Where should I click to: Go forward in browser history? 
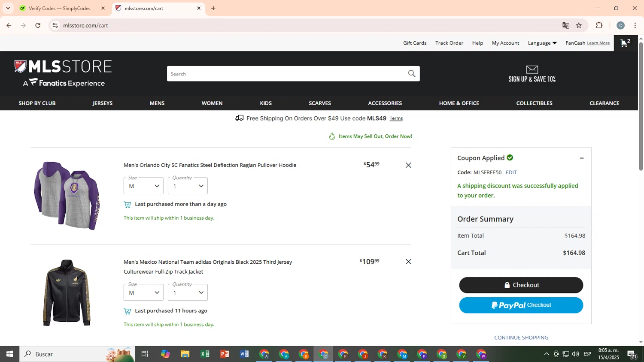click(23, 25)
